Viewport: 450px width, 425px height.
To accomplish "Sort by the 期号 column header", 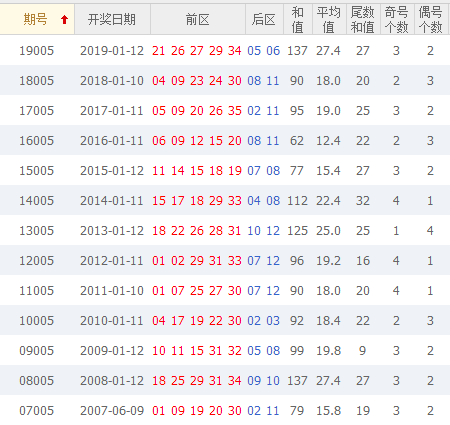I will 37,19.
